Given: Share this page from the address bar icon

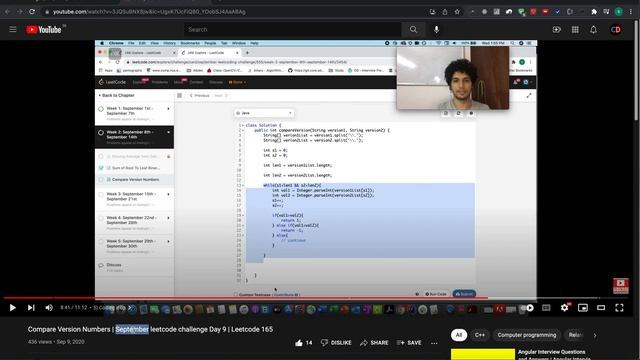Looking at the screenshot, I should tap(445, 12).
